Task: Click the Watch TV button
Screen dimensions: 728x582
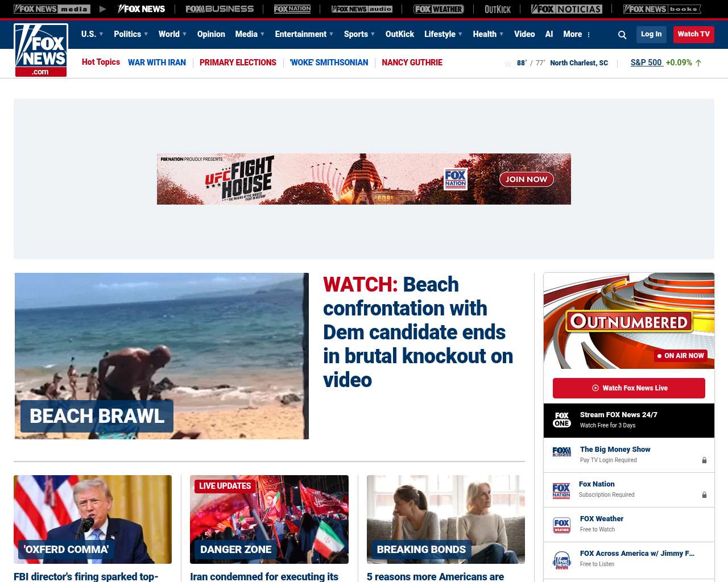Action: tap(694, 34)
